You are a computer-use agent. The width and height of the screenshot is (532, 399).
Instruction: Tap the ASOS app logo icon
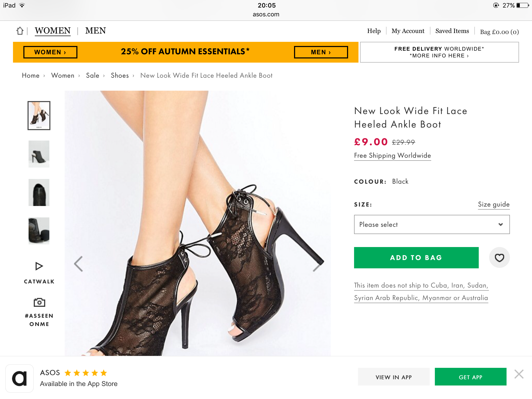pyautogui.click(x=19, y=378)
